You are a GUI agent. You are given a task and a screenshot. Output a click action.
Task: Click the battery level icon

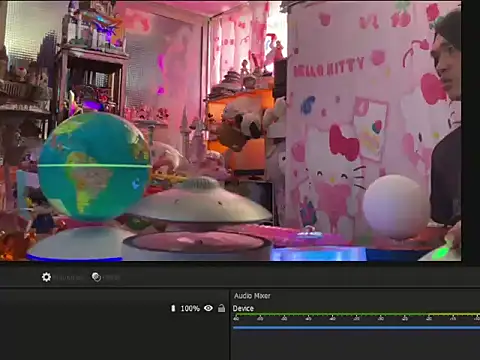[x=173, y=308]
